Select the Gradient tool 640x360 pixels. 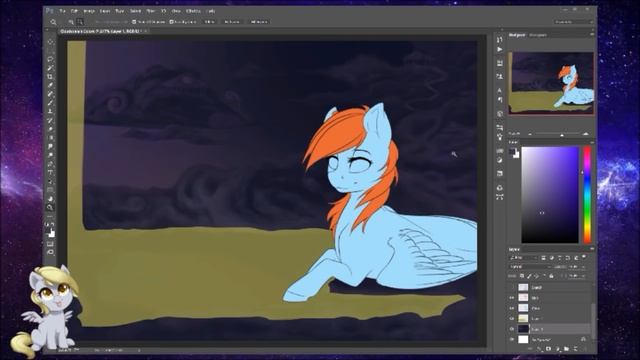[50, 138]
